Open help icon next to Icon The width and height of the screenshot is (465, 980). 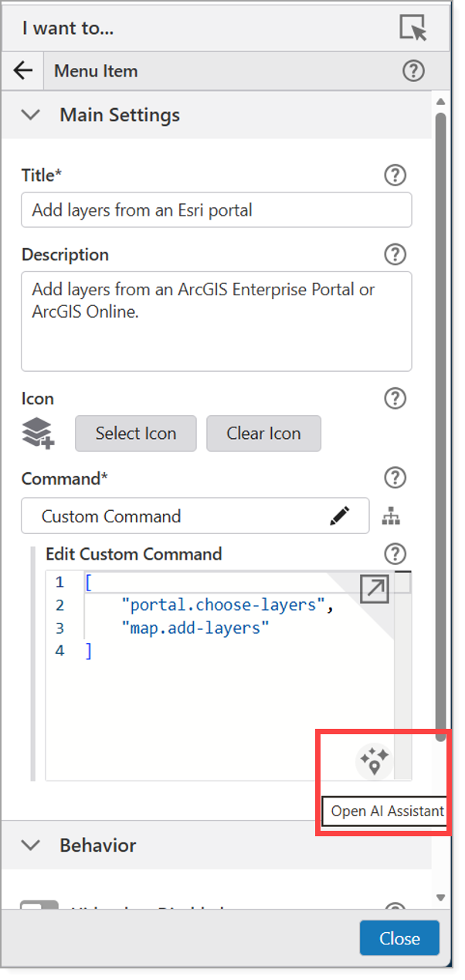[395, 399]
